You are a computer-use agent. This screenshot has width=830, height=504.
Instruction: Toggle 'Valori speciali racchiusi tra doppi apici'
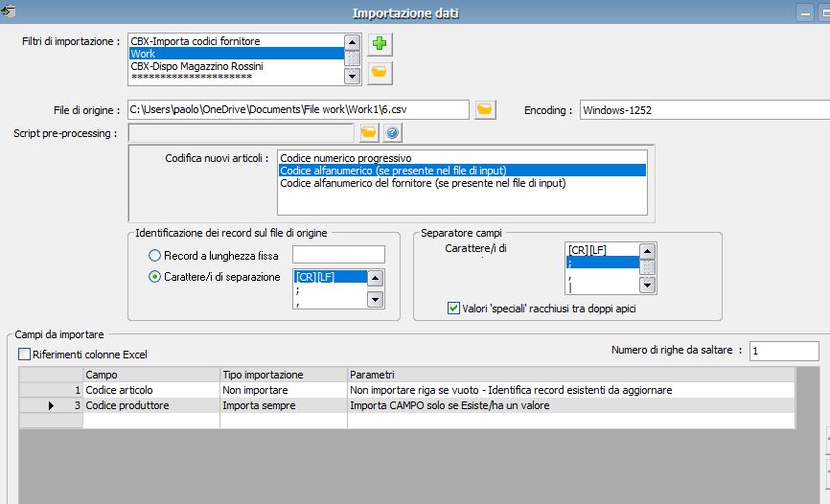point(453,309)
